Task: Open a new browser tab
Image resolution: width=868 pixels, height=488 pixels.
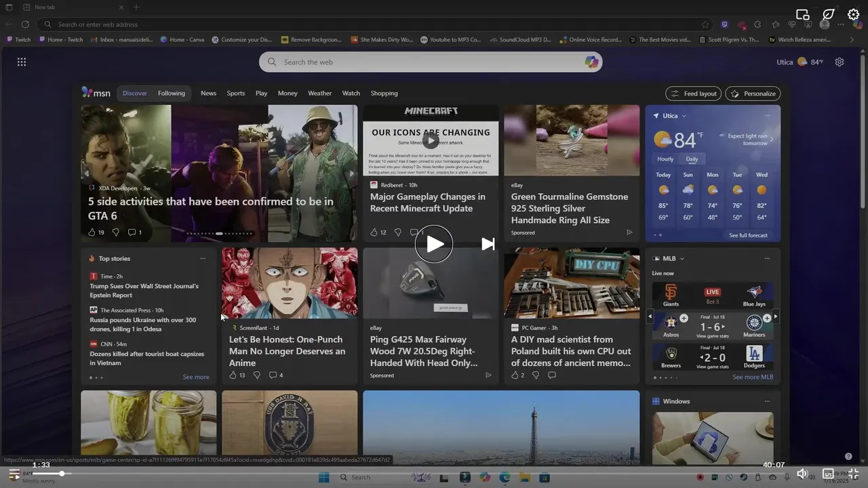Action: click(x=136, y=7)
